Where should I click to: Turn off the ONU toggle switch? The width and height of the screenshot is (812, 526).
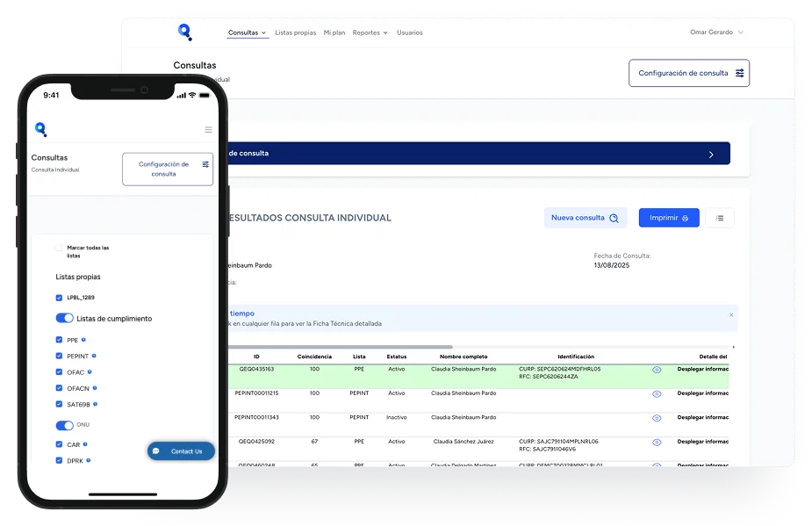point(64,425)
